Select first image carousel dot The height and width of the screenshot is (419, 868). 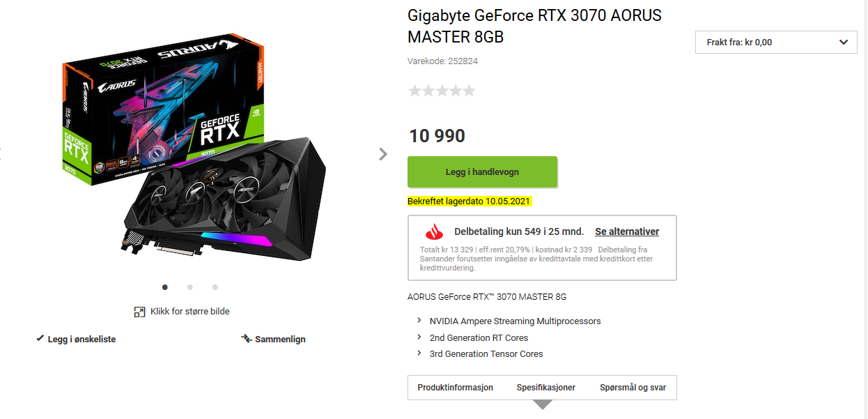165,287
